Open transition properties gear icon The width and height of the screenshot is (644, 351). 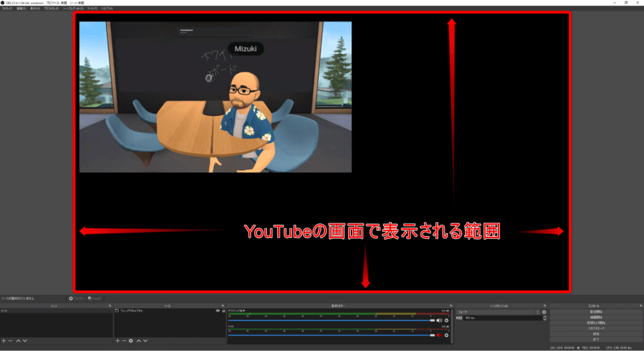[544, 312]
